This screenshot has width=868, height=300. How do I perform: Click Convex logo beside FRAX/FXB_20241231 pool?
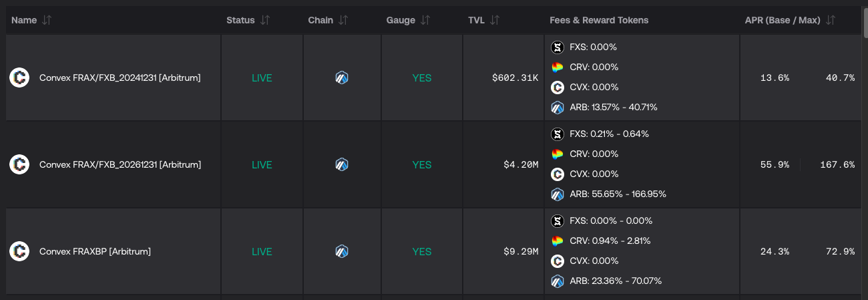point(19,78)
